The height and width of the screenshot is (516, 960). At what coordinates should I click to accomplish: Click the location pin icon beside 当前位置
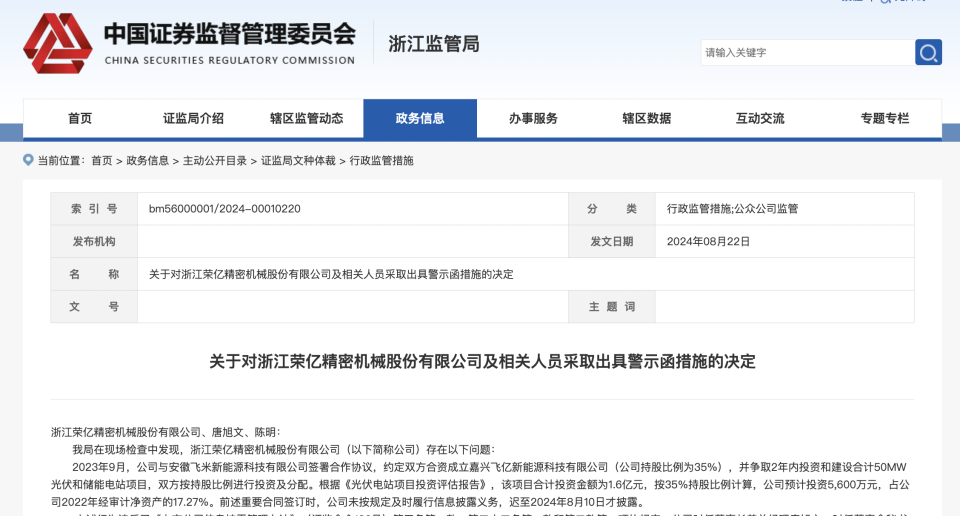(28, 160)
